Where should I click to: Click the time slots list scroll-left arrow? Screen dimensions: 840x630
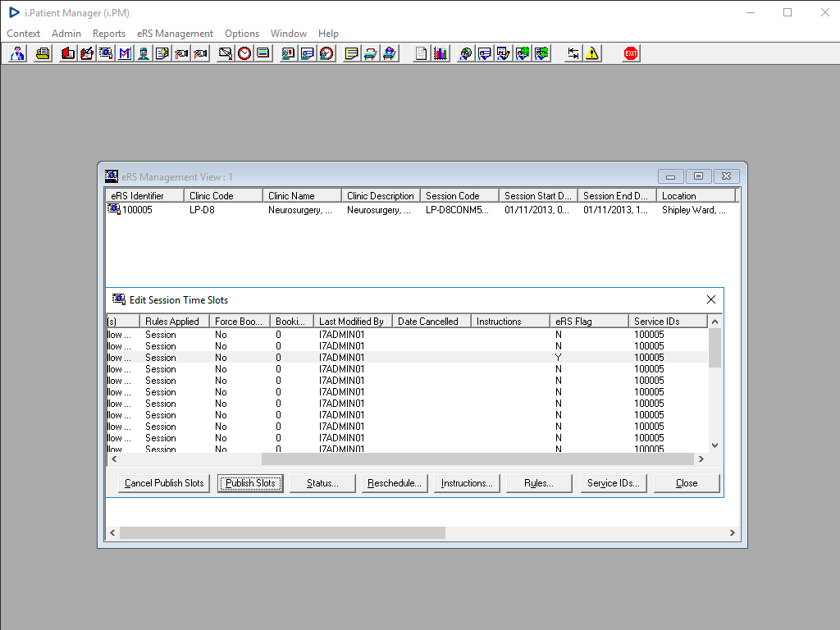point(113,459)
